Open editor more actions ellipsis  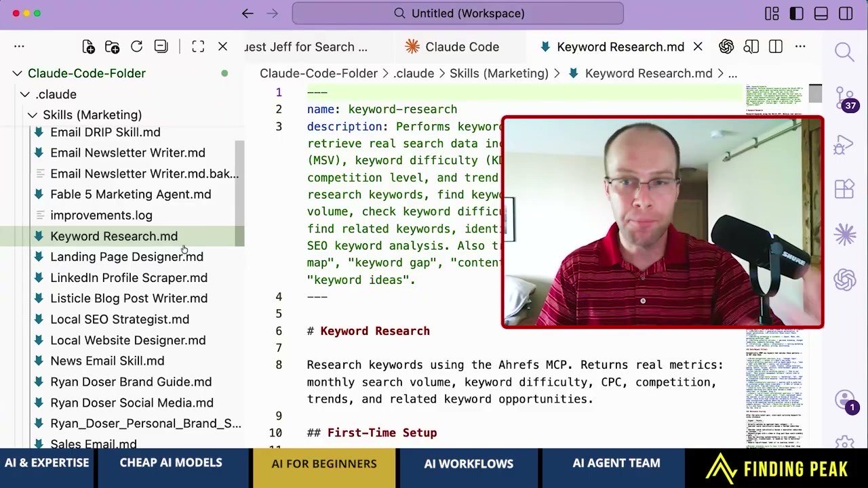800,46
